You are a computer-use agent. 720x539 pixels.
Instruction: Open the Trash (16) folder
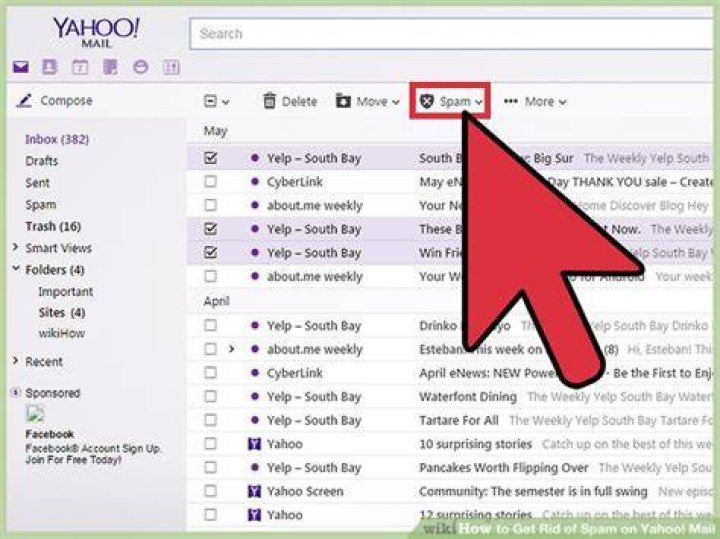(x=53, y=226)
